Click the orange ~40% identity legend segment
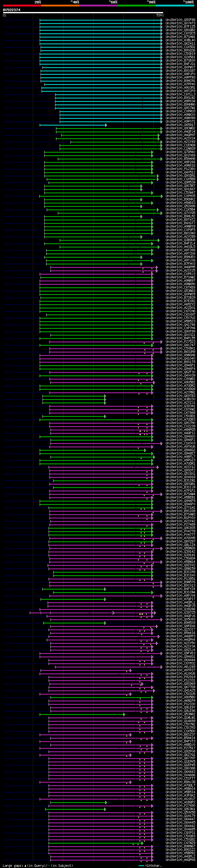 tap(60, 6)
